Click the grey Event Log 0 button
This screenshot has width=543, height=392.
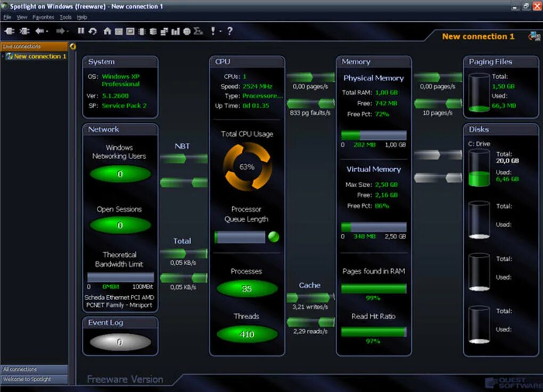120,342
